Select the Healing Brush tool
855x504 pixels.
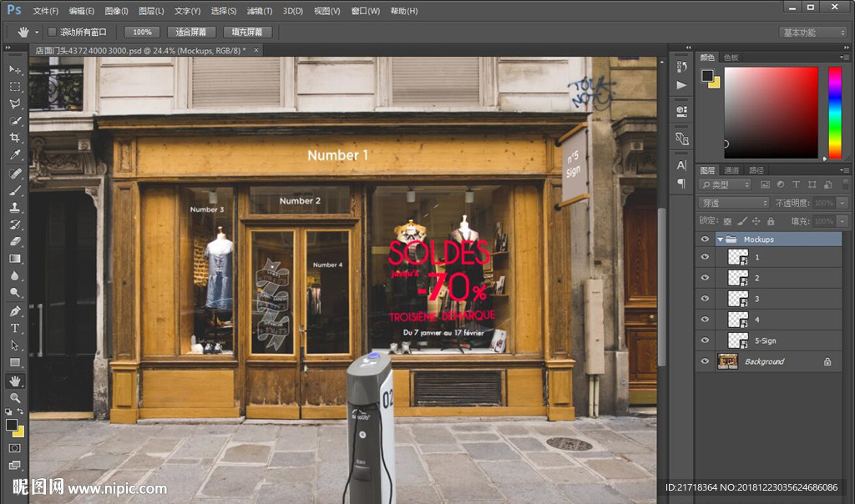tap(15, 174)
